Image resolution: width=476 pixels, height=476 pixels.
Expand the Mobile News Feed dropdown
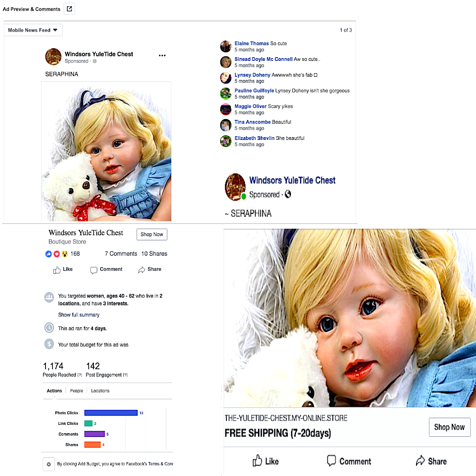click(x=33, y=30)
